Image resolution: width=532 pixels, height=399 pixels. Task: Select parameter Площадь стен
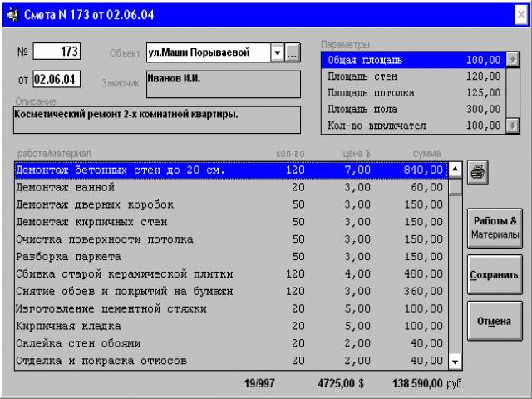(x=414, y=76)
